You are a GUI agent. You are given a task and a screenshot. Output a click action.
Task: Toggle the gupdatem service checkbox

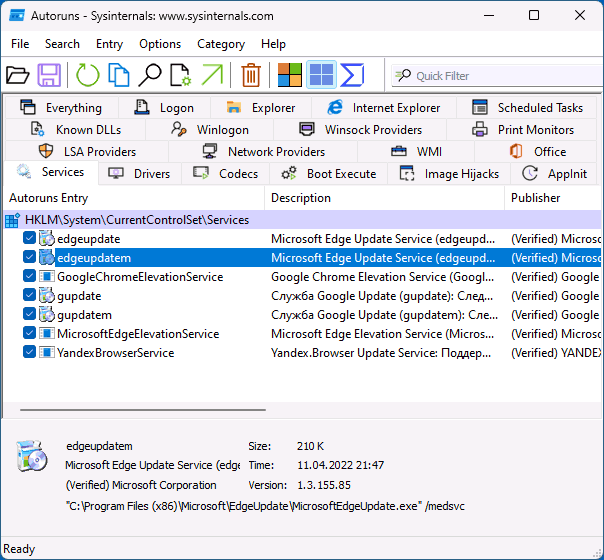pos(29,314)
